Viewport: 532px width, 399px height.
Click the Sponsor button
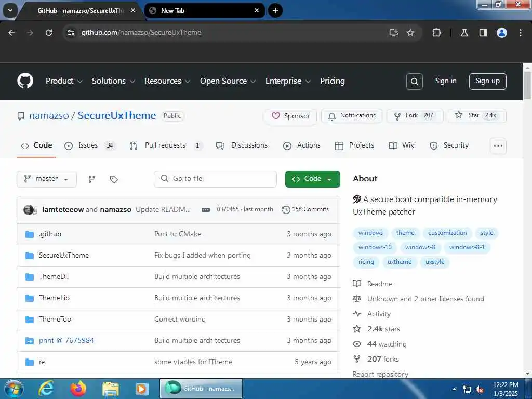pos(291,116)
